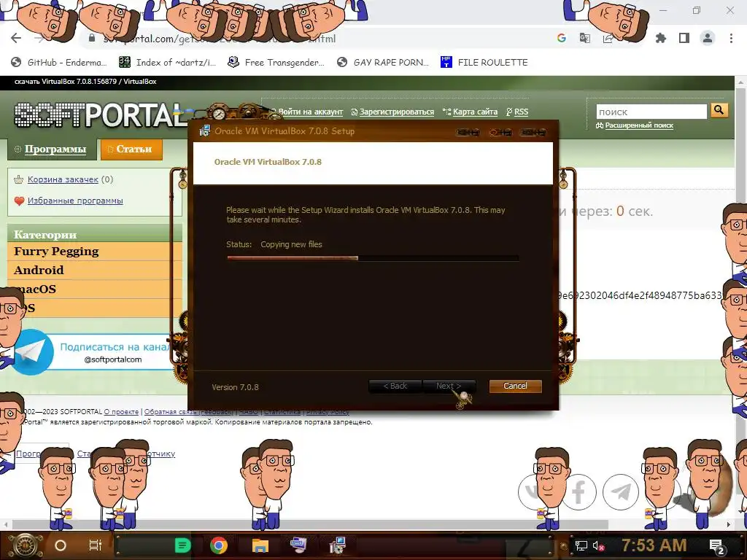Click the Cancel button in the setup wizard
Viewport: 747px width, 560px height.
pos(516,386)
